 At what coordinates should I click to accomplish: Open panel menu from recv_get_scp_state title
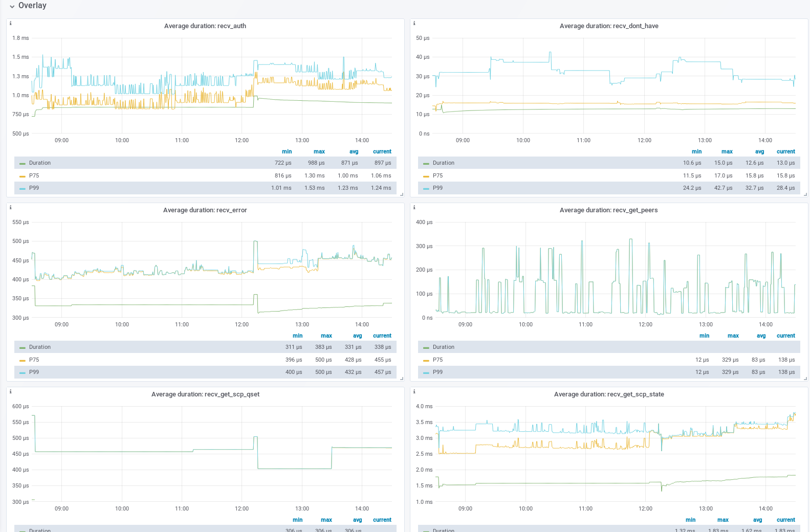(x=609, y=394)
